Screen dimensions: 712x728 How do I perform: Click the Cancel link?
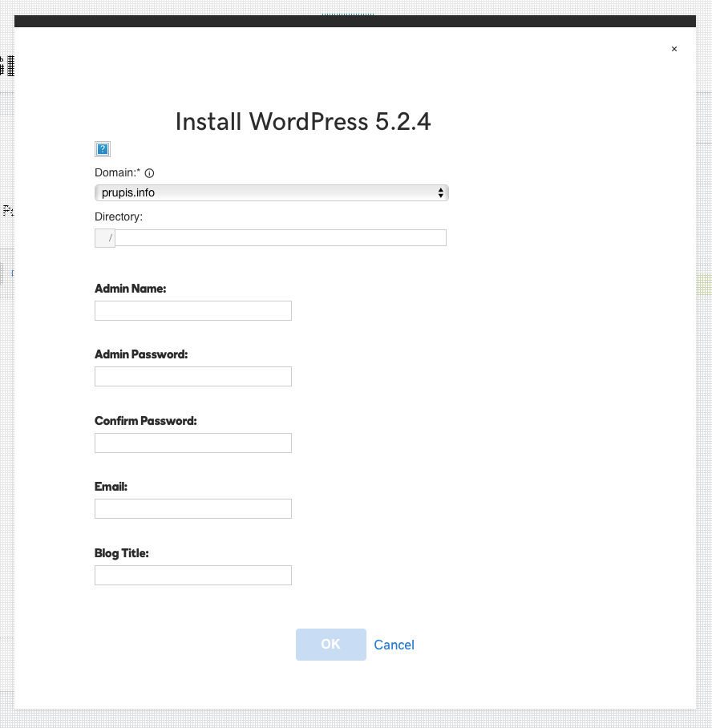[x=394, y=645]
